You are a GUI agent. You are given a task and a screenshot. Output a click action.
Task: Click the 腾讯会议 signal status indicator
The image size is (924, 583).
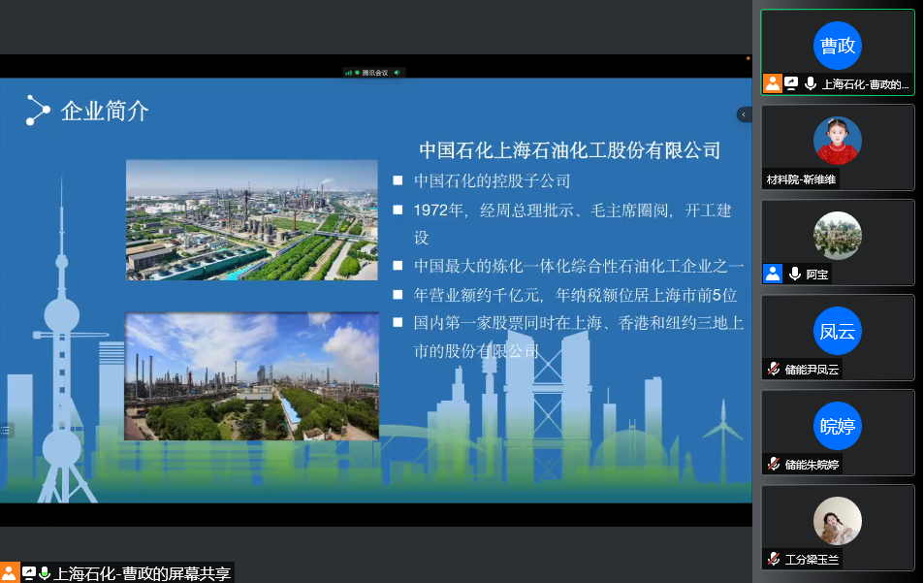349,73
